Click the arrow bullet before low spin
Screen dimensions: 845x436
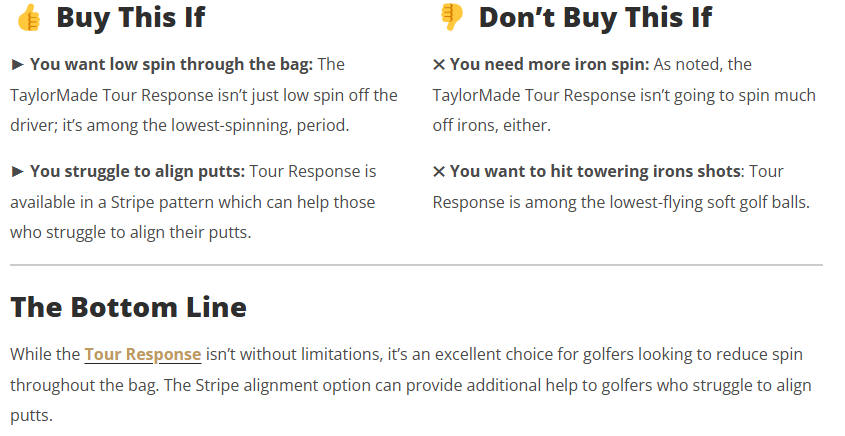point(17,65)
